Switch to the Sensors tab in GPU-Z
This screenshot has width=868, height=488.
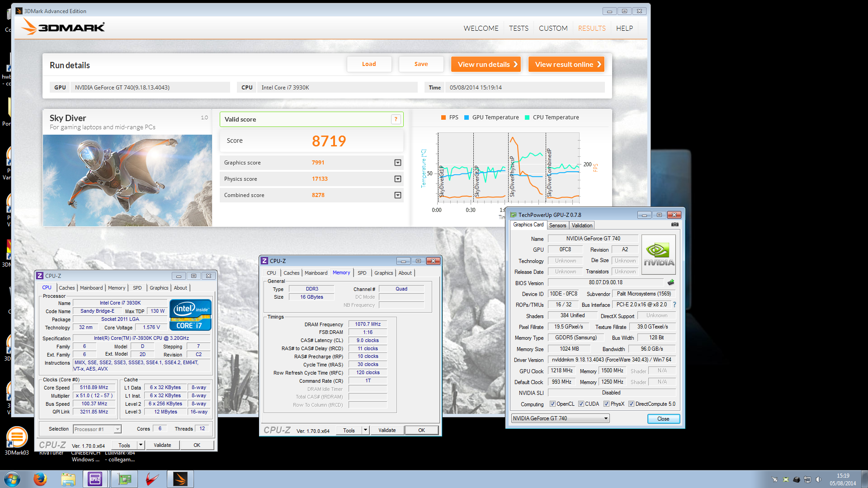click(557, 225)
